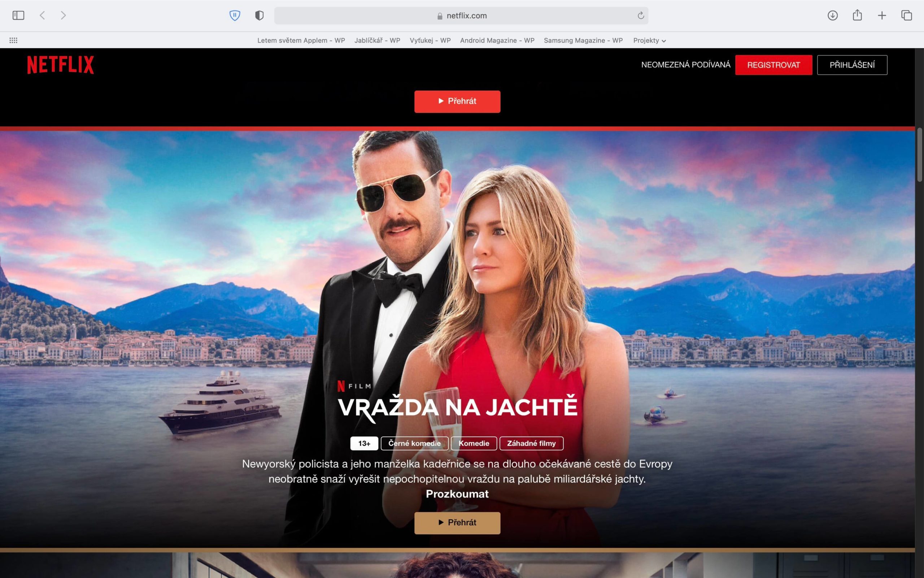
Task: Open Letem světem Applem - WP bookmark
Action: [x=301, y=40]
